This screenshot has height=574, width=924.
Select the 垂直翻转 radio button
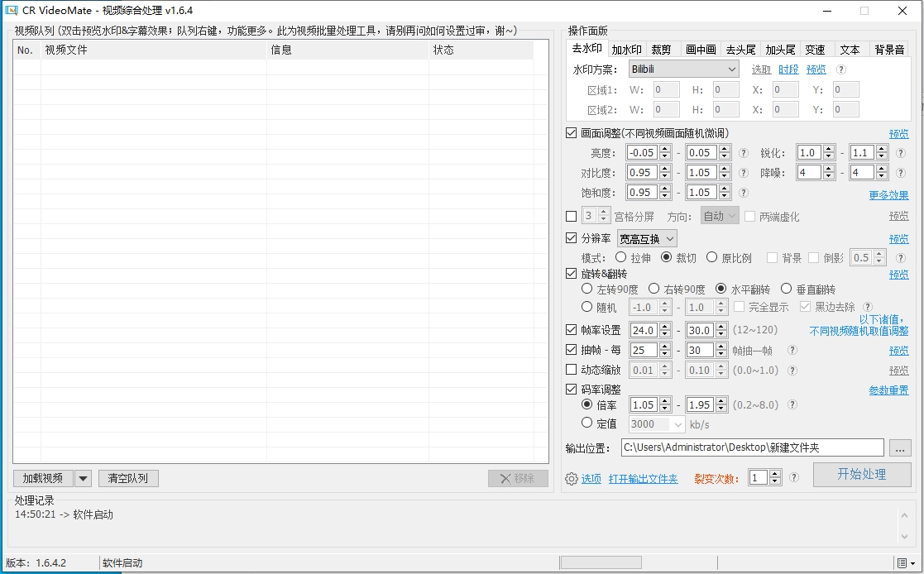point(786,288)
